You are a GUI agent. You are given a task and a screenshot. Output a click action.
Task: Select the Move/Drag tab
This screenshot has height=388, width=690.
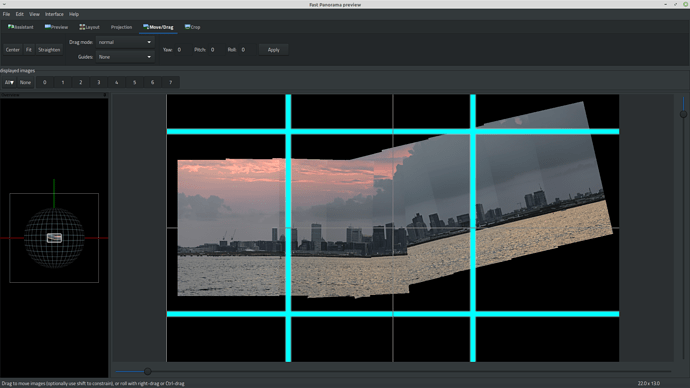click(x=158, y=27)
